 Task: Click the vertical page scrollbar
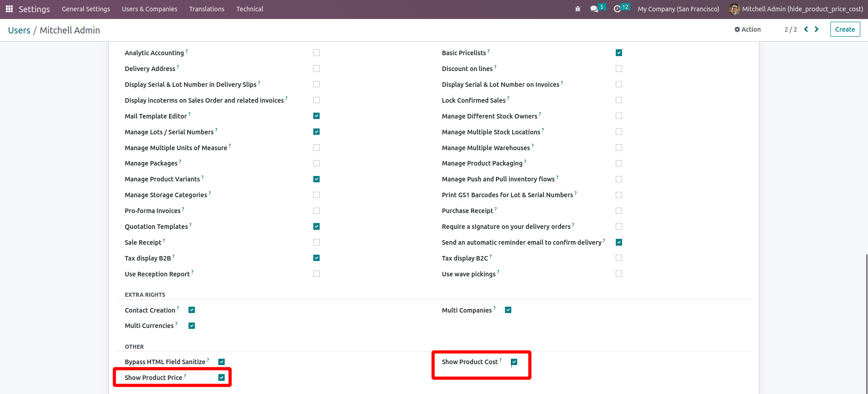(866, 323)
